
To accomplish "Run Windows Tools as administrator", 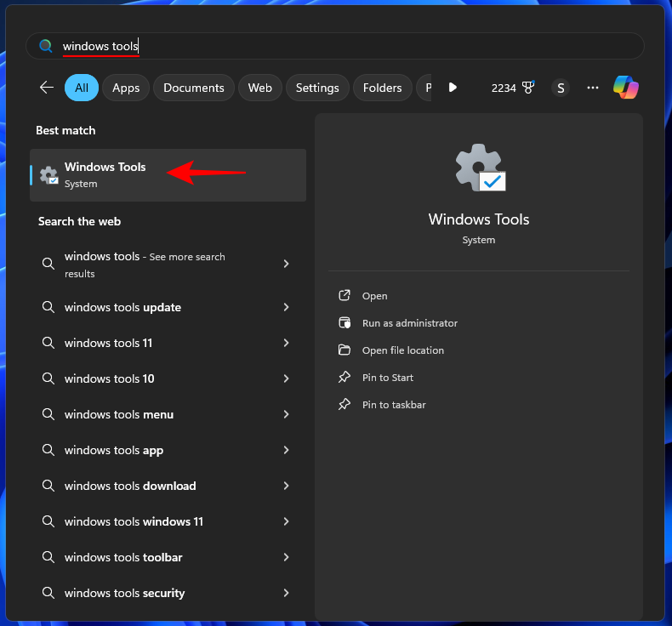I will 409,323.
